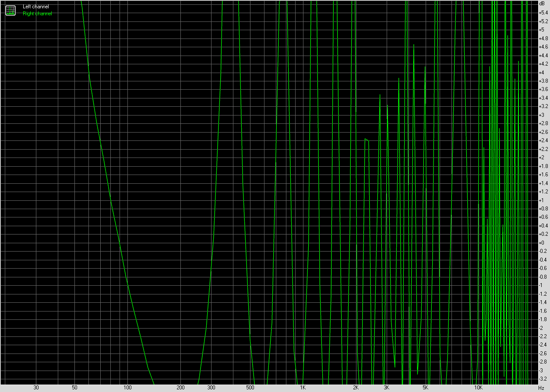550x392 pixels.
Task: Click the "1K" frequency axis label
Action: tap(303, 388)
